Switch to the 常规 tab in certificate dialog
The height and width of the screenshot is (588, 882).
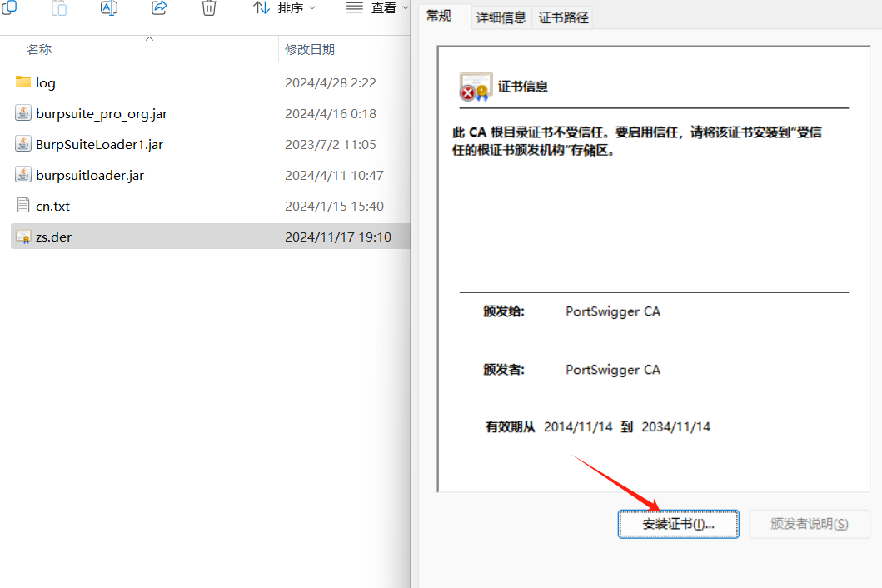pyautogui.click(x=439, y=17)
